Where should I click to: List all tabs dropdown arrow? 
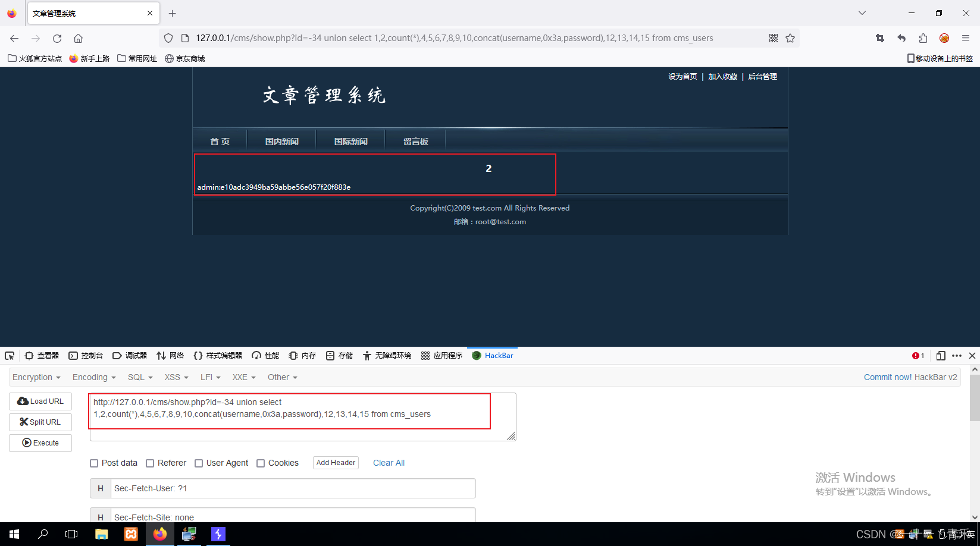(862, 13)
